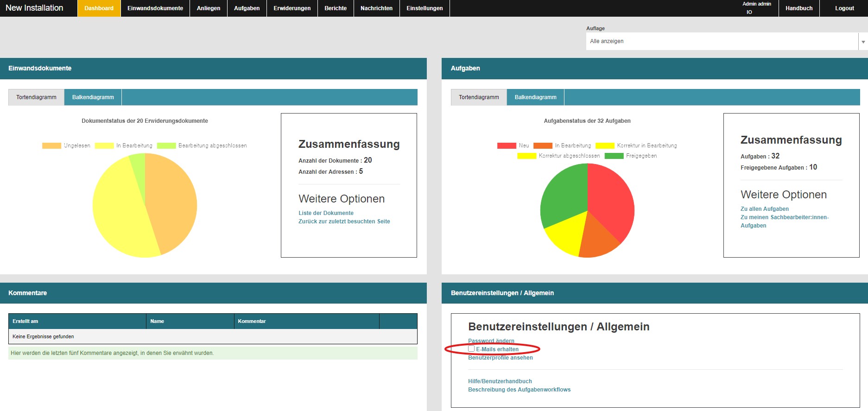The image size is (868, 411).
Task: Toggle the Ungelesen legend color swatch
Action: click(x=51, y=145)
